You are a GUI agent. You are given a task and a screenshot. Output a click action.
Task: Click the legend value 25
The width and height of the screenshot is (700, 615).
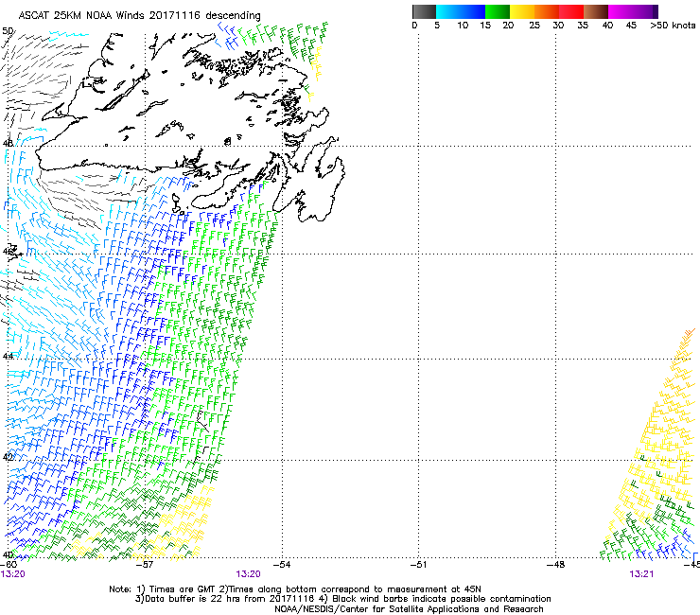[x=534, y=26]
